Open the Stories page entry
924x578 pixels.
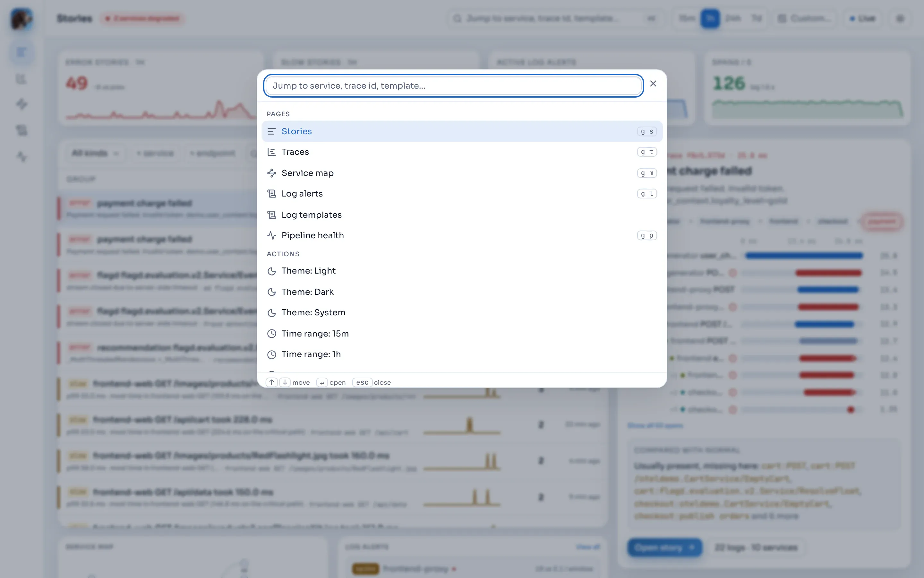[x=462, y=132]
